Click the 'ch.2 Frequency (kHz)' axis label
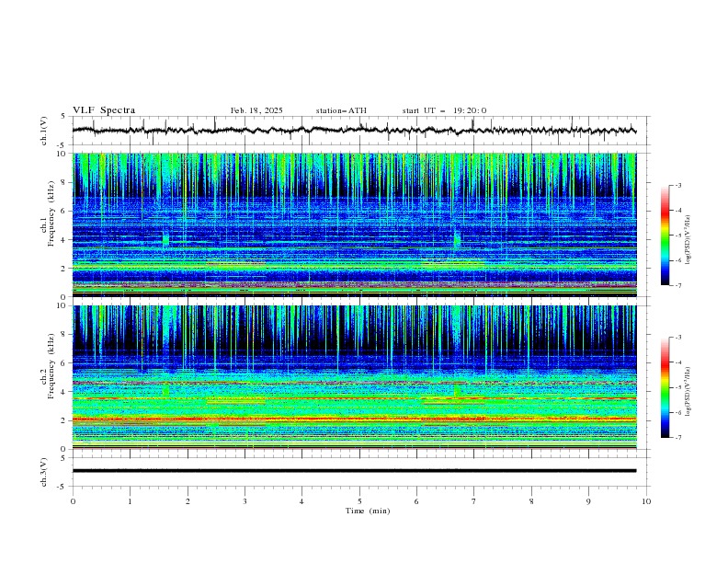The height and width of the screenshot is (563, 728). (x=48, y=366)
